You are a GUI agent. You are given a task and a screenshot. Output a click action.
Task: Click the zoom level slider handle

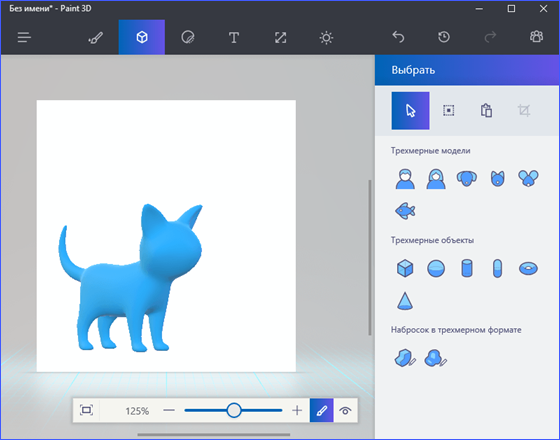(234, 411)
